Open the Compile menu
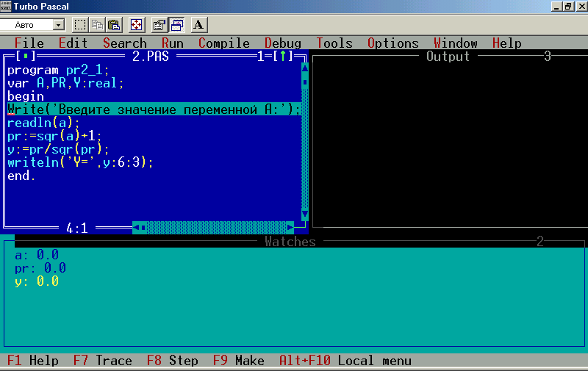 tap(224, 43)
